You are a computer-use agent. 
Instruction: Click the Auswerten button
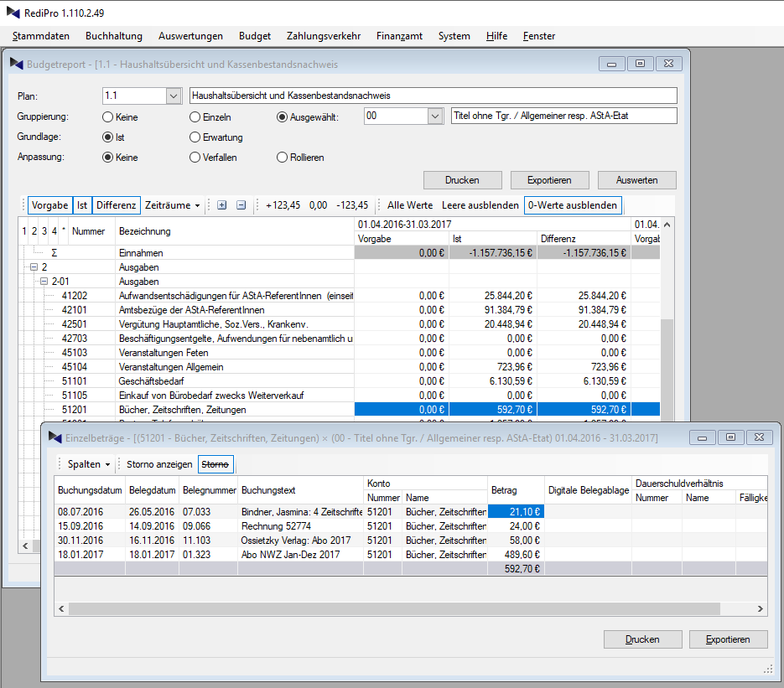coord(636,180)
